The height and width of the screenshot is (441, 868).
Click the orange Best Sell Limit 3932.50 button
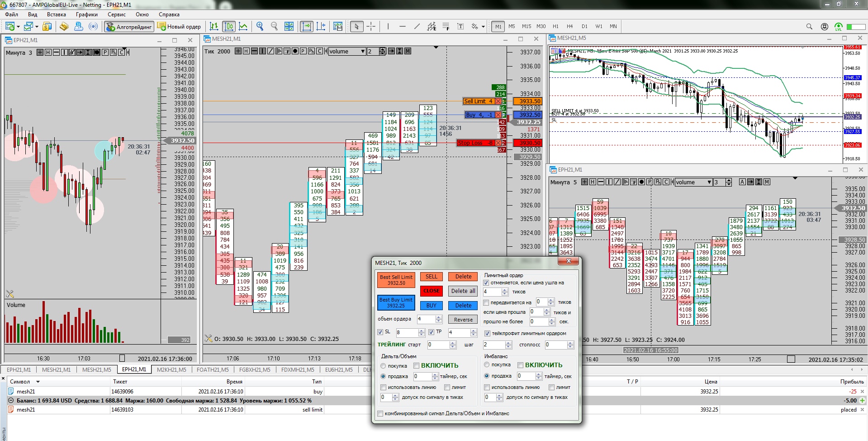pos(396,280)
